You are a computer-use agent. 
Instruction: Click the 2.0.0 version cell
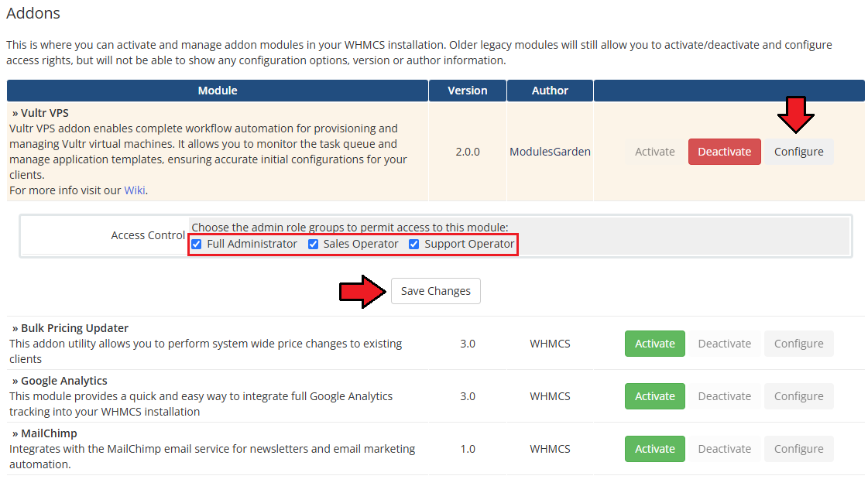pyautogui.click(x=468, y=152)
